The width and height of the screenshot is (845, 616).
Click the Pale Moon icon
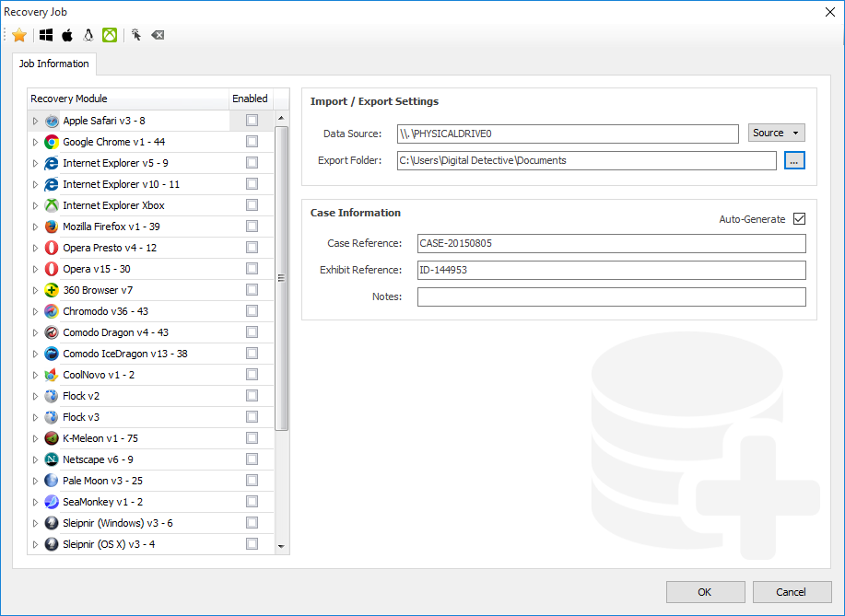point(52,481)
